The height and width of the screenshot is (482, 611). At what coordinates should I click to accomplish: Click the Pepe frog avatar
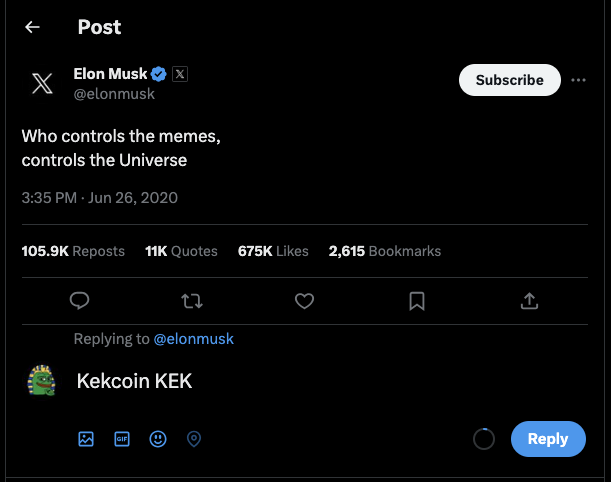click(x=42, y=381)
